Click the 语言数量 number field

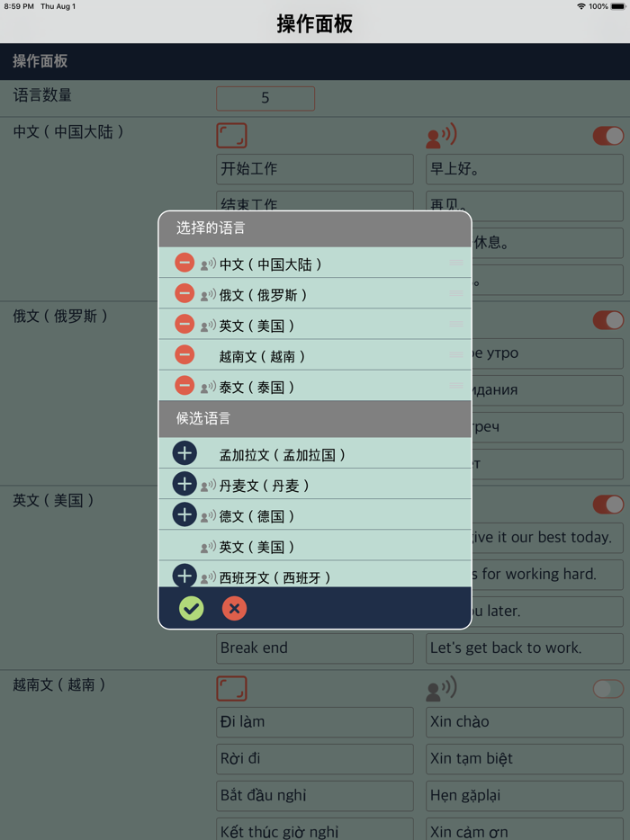pos(265,99)
